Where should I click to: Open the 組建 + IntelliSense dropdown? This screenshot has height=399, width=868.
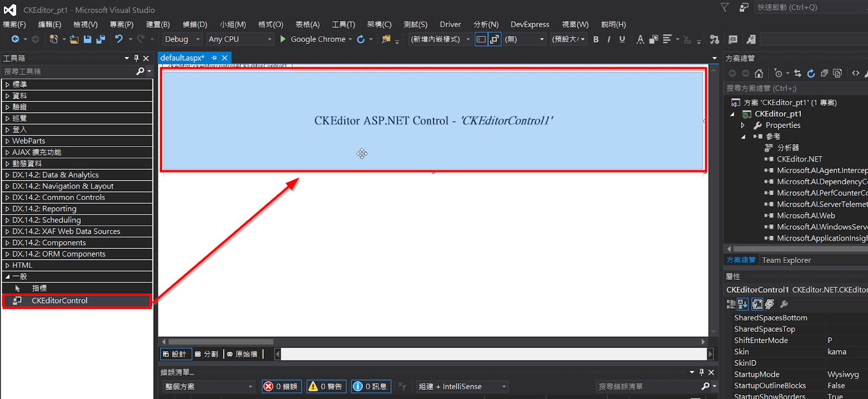coord(462,387)
